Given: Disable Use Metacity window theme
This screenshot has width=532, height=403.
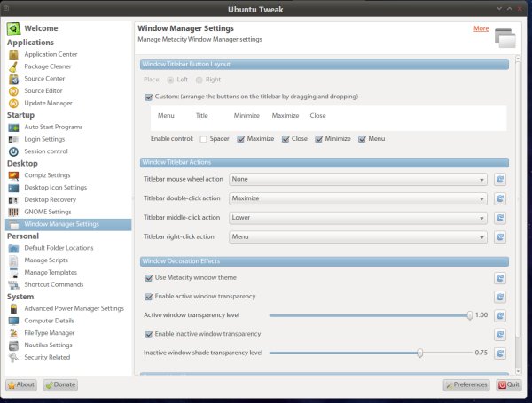Looking at the screenshot, I should pyautogui.click(x=148, y=278).
